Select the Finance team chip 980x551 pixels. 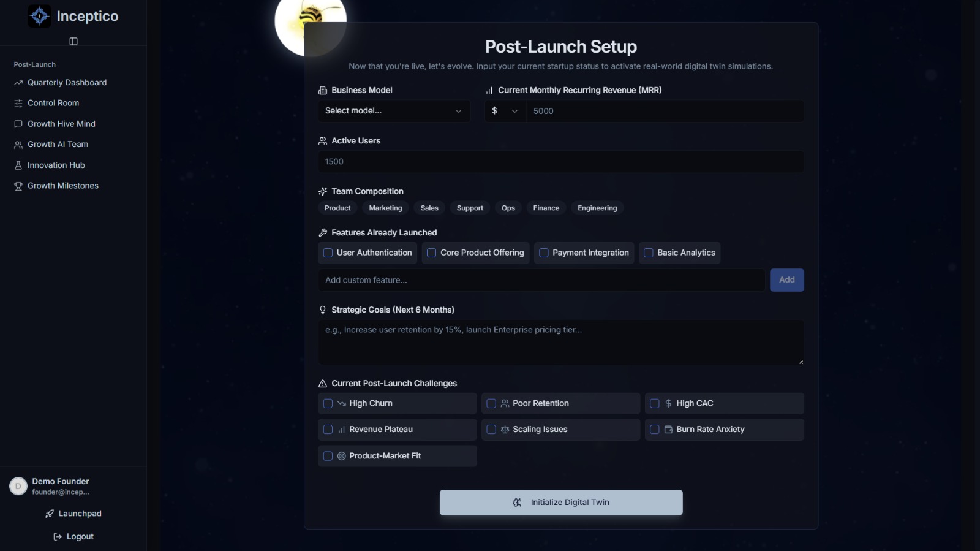(x=546, y=208)
